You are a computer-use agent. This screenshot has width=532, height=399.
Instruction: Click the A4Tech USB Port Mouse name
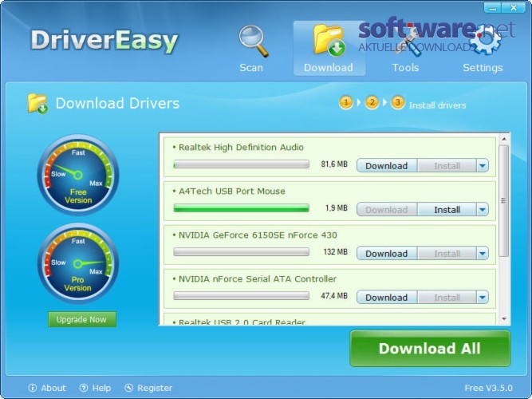click(232, 192)
